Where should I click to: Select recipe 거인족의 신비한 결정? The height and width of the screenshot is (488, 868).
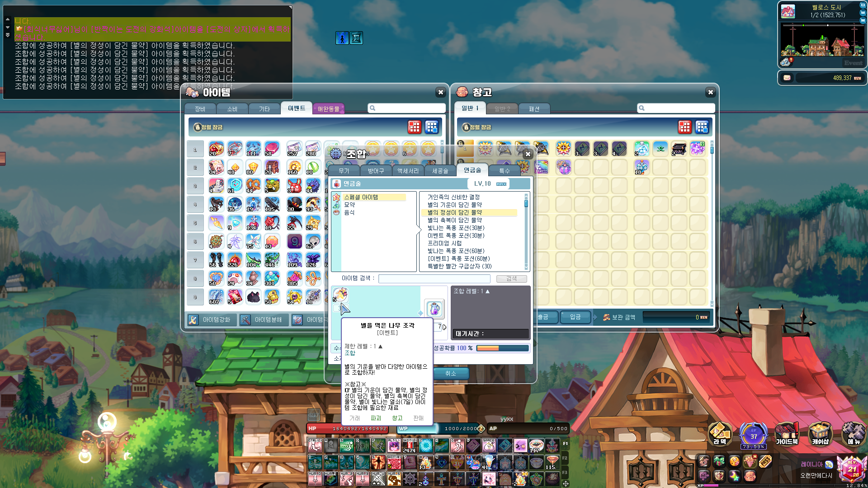453,197
